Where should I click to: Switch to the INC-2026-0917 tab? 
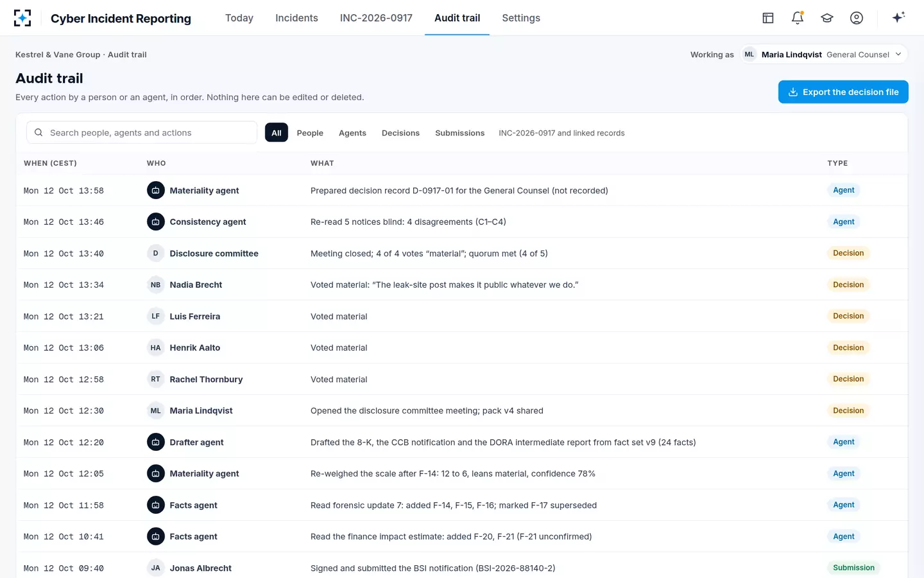pyautogui.click(x=376, y=18)
